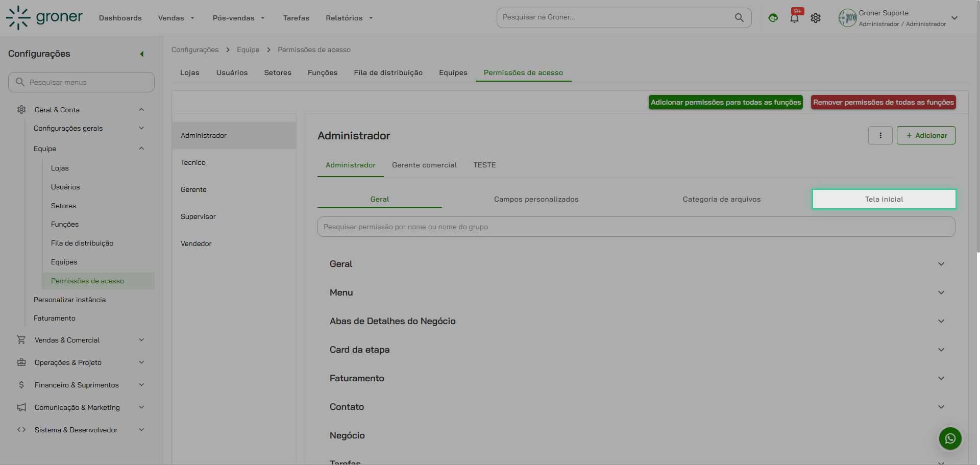This screenshot has height=465, width=980.
Task: Open the Vendas dropdown menu
Action: point(176,18)
